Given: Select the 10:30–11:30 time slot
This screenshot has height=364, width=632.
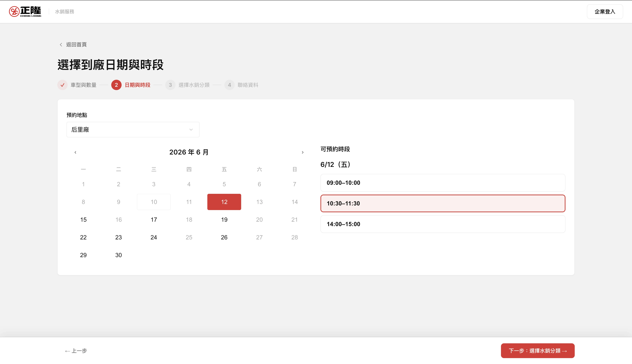Looking at the screenshot, I should point(443,203).
